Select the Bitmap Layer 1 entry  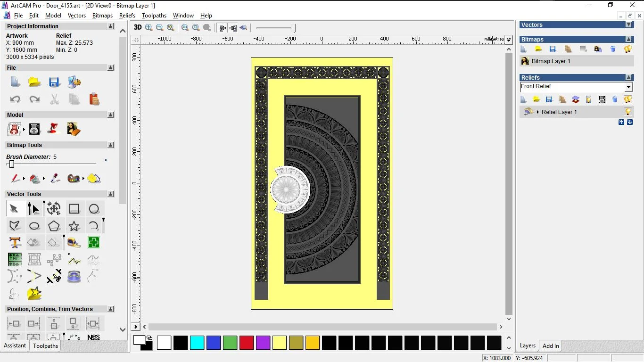click(x=551, y=61)
